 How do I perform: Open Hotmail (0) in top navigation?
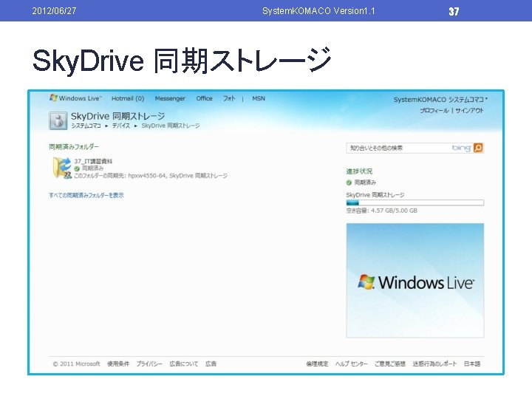click(x=128, y=98)
